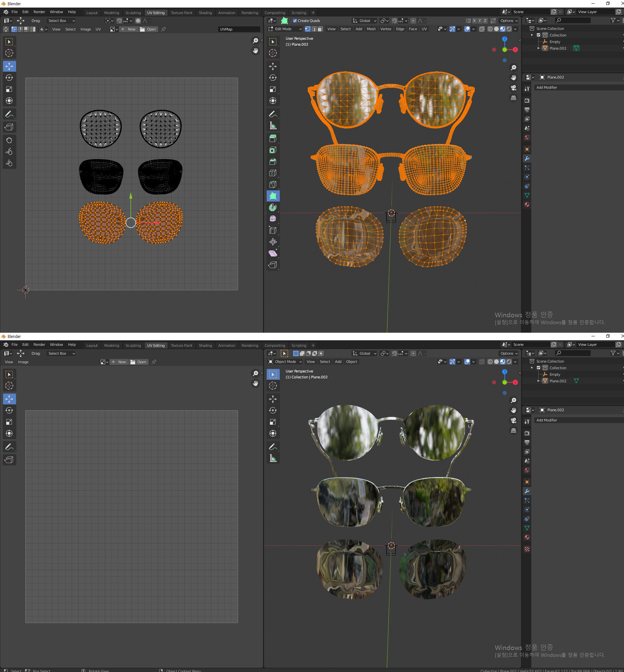
Task: Open Select Box drag dropdown in top UV editor
Action: pyautogui.click(x=61, y=21)
